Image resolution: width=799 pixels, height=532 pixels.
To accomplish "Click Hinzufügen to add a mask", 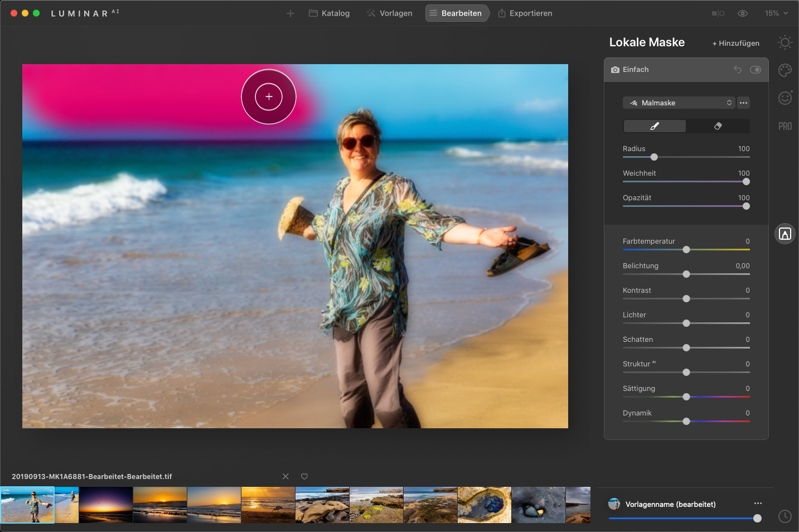I will 735,43.
